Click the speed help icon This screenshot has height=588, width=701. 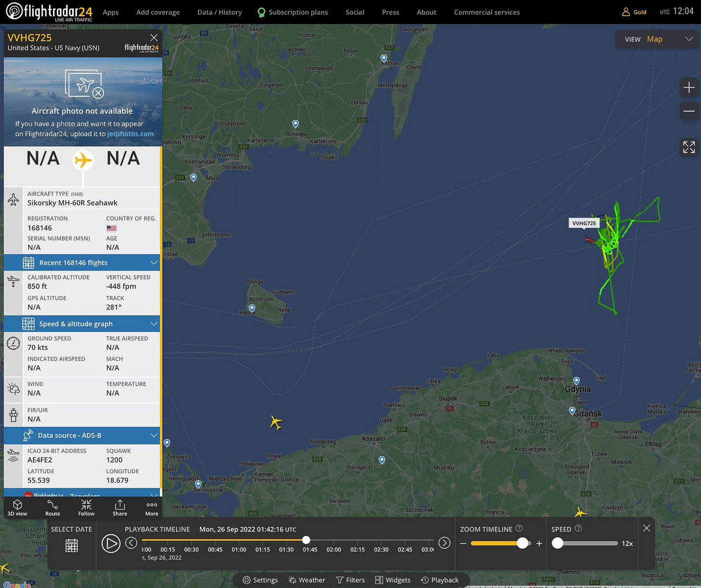(x=579, y=528)
